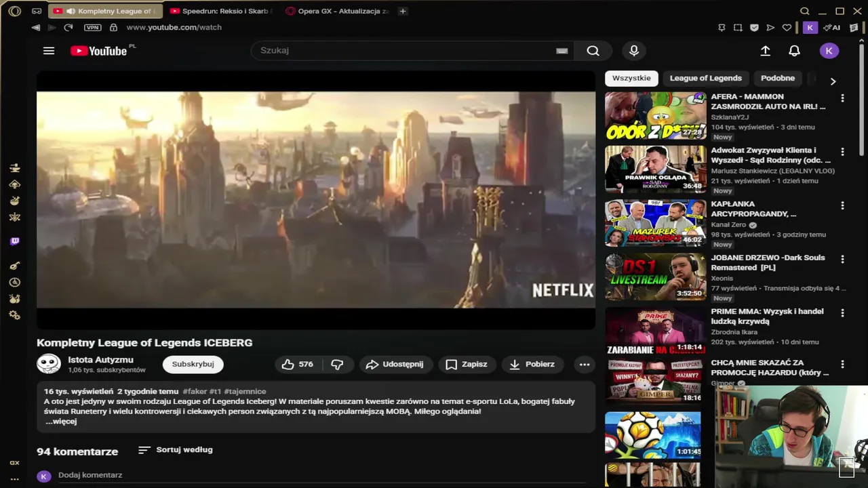Viewport: 868px width, 488px height.
Task: Switch to Speedrun: Reksio i Skarb tab
Action: pos(220,11)
